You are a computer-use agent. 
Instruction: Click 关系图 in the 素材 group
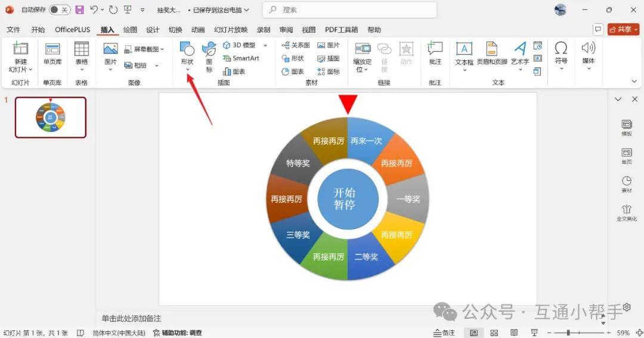[x=296, y=45]
